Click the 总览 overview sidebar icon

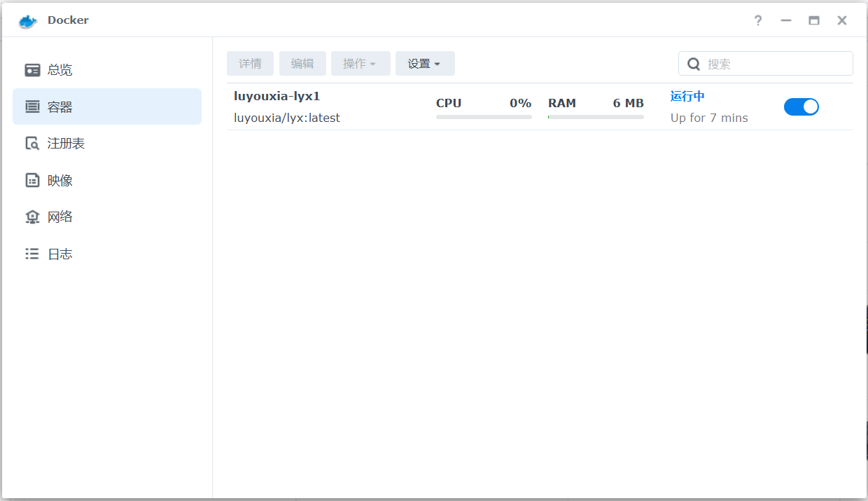(32, 70)
